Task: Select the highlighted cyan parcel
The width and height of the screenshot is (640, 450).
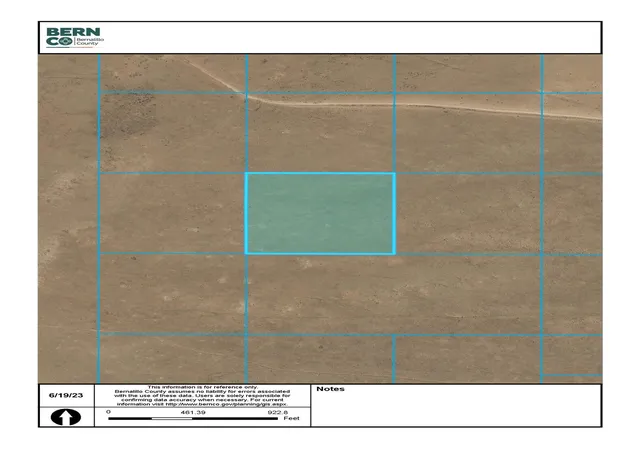Action: 320,214
